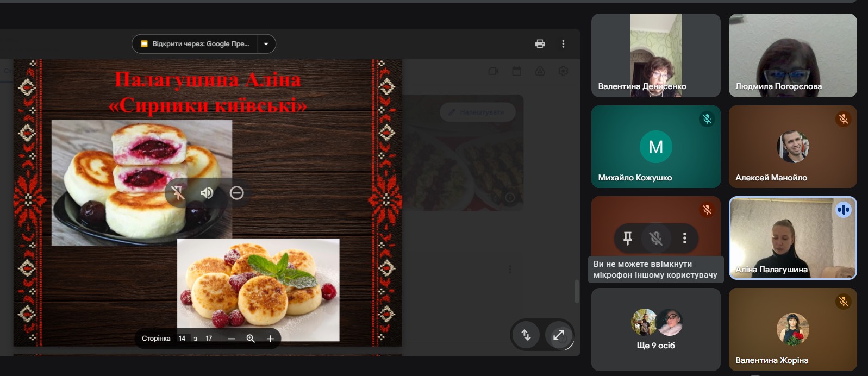Click the dimmed 'Налаштувати' button
Screen dimensions: 868x376
pyautogui.click(x=477, y=112)
